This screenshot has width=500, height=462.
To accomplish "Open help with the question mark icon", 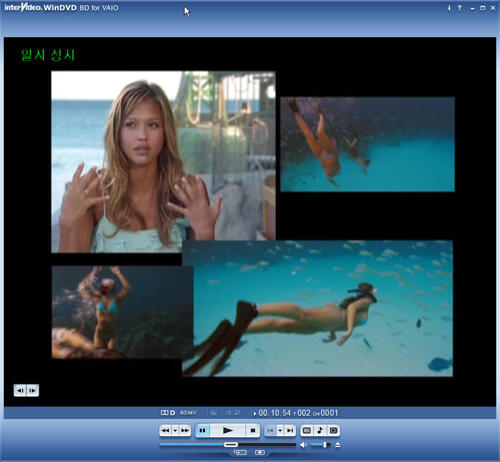I will pos(460,8).
